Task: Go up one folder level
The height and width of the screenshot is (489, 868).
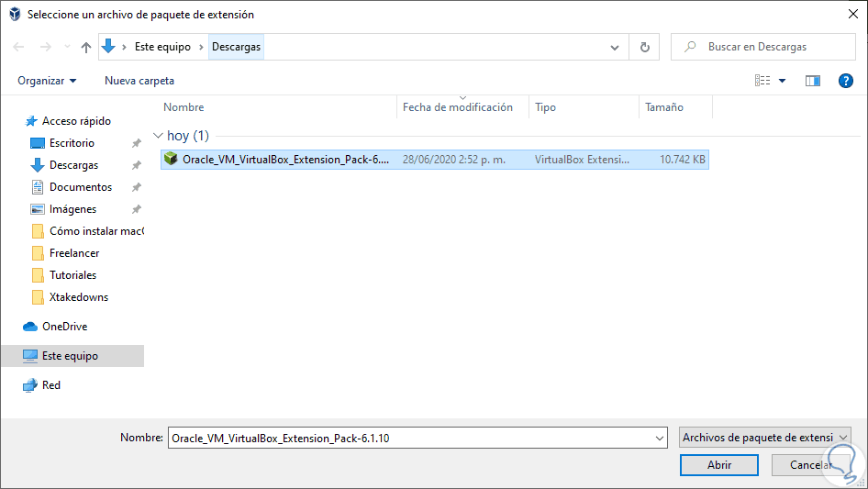Action: 86,47
